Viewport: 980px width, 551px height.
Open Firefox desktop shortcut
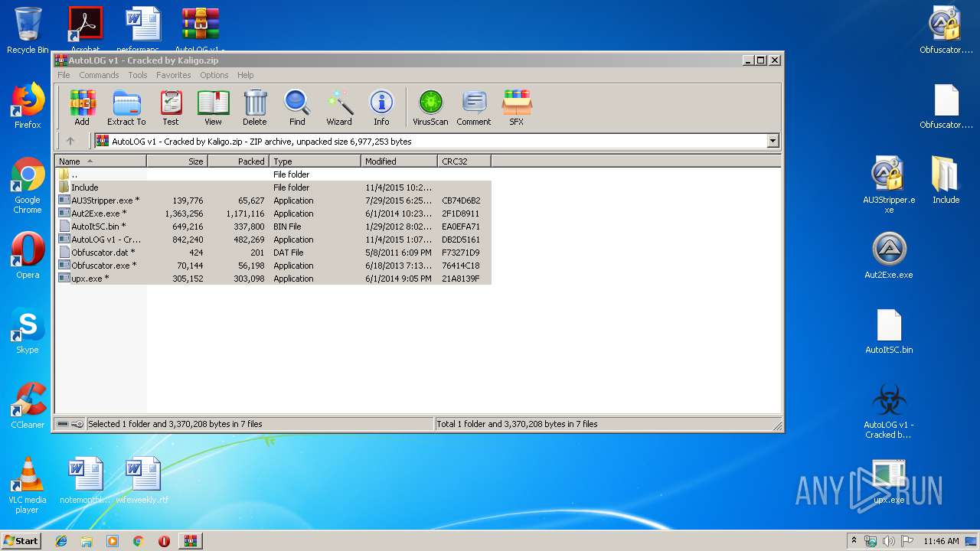click(28, 106)
